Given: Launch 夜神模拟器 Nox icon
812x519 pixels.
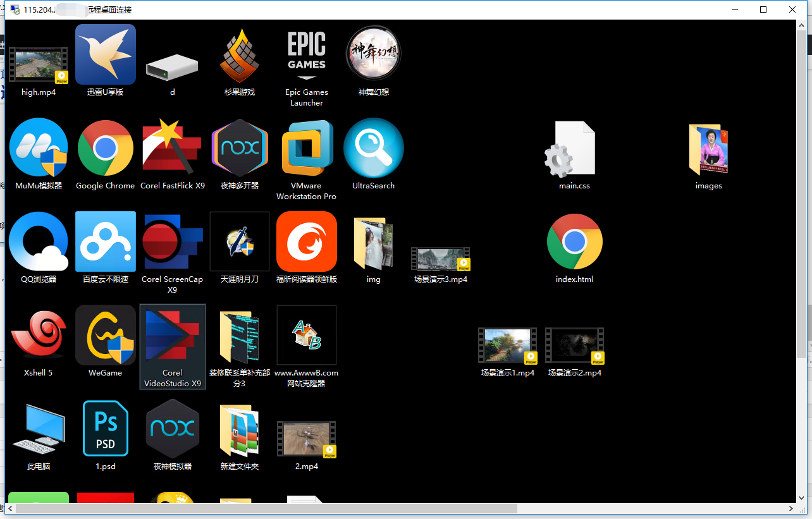Looking at the screenshot, I should (x=173, y=429).
